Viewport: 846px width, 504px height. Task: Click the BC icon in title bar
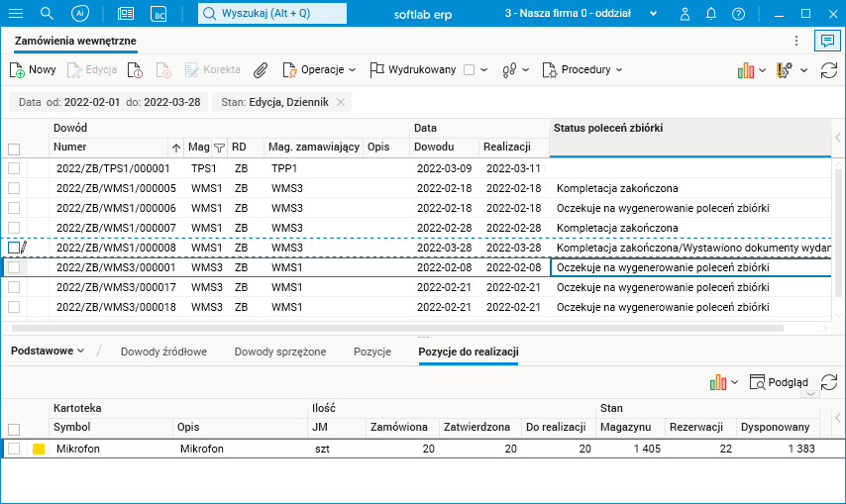(159, 14)
